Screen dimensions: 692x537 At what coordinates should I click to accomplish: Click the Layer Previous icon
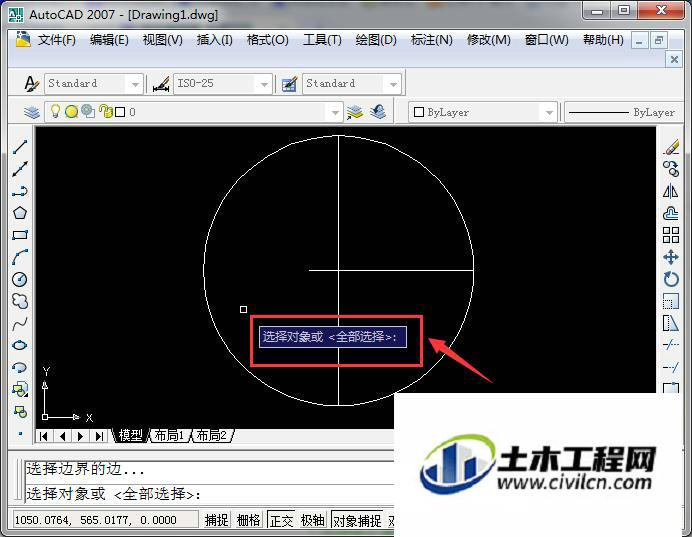tap(378, 112)
